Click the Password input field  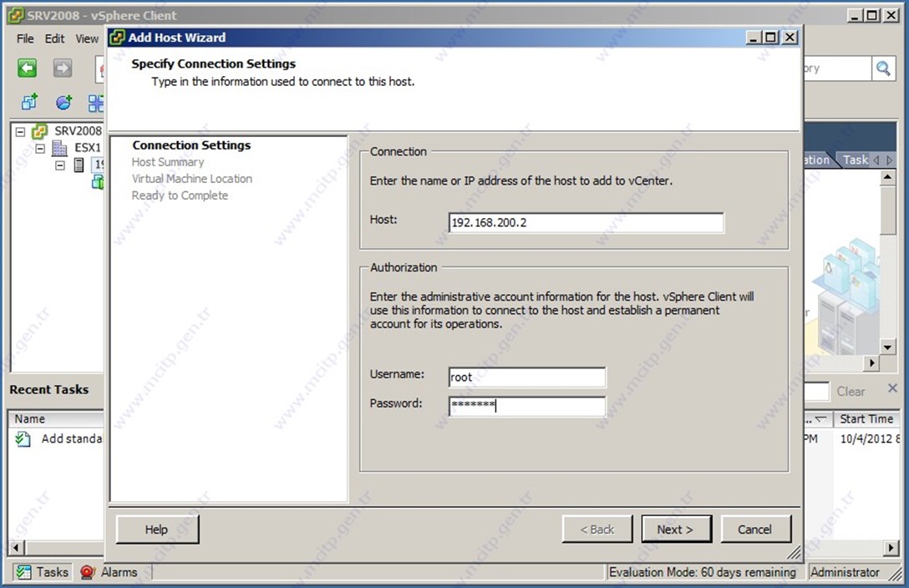click(527, 406)
